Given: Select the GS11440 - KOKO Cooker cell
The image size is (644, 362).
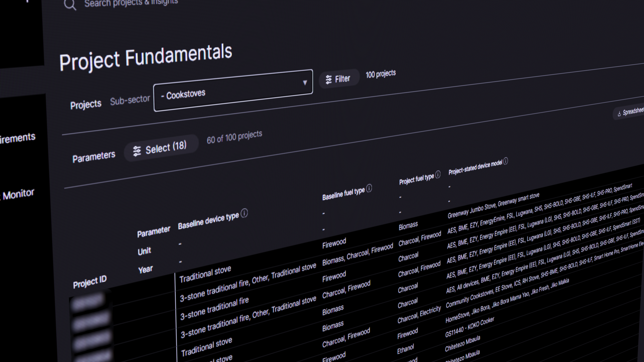Looking at the screenshot, I should point(470,327).
